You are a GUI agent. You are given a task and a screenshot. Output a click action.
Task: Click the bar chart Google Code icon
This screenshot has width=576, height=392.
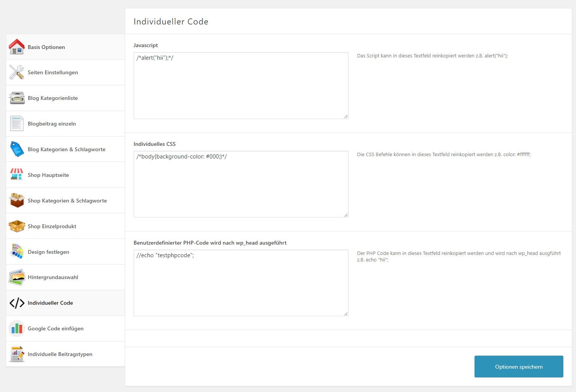(x=17, y=328)
